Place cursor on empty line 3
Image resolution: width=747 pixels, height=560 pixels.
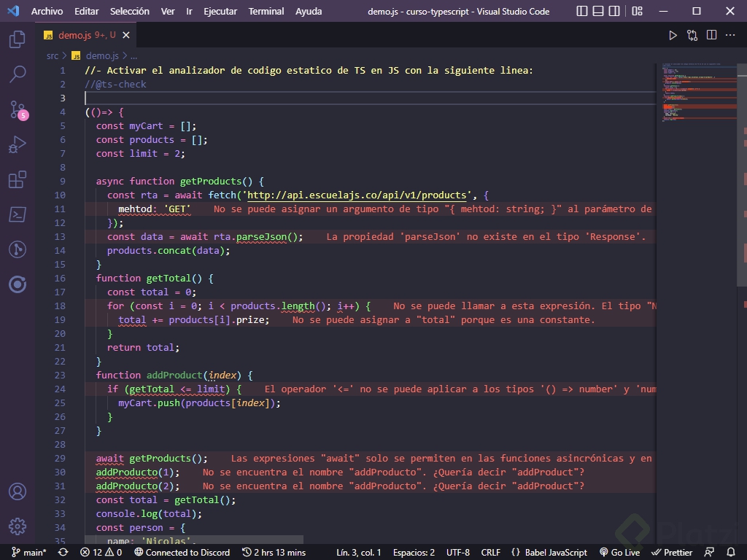(x=370, y=98)
